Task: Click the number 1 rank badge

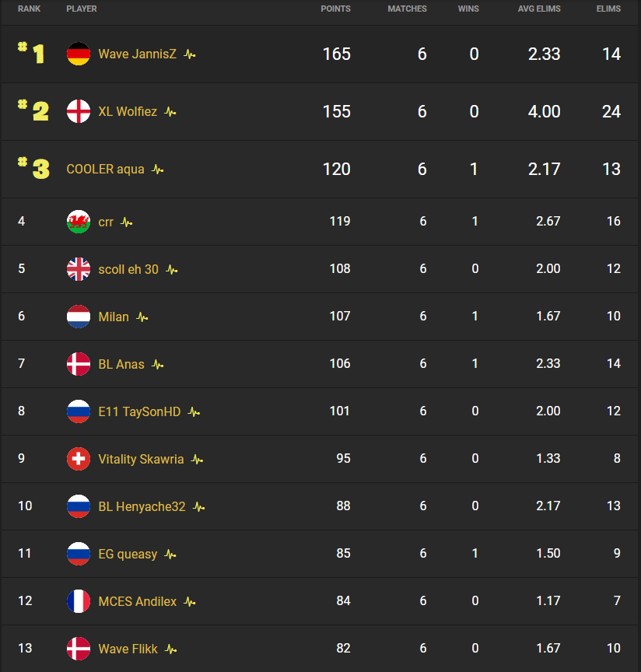Action: point(33,54)
